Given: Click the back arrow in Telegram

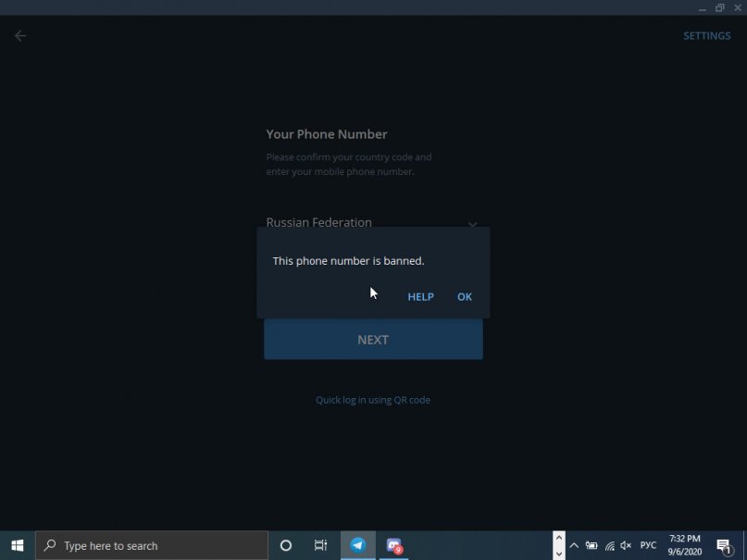Looking at the screenshot, I should click(20, 36).
